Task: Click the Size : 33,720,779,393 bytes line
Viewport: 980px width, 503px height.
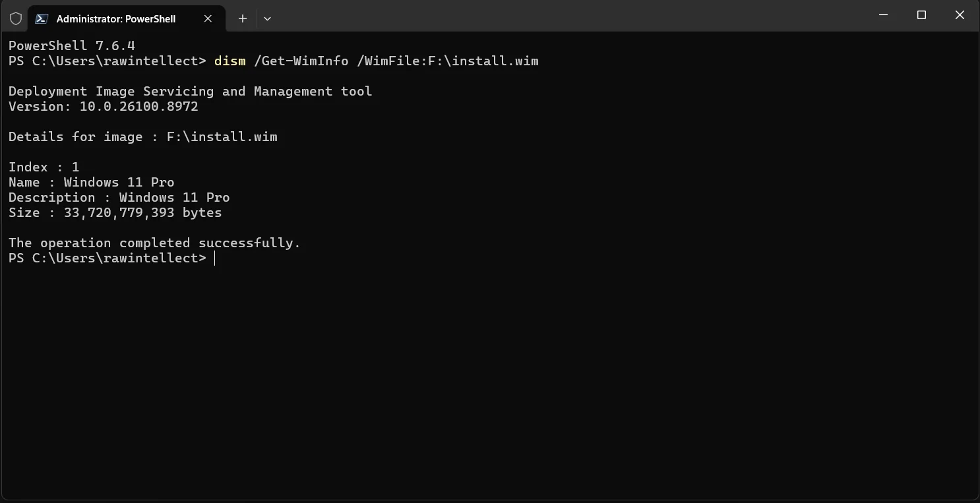Action: pyautogui.click(x=115, y=212)
